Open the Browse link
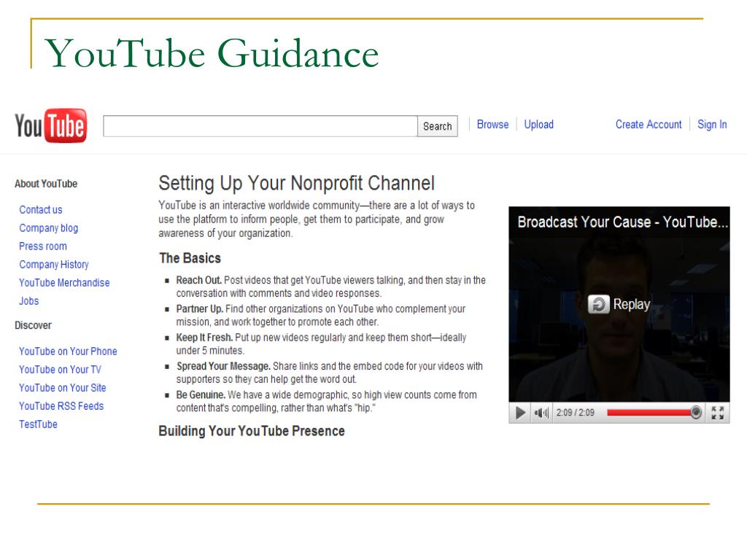Image resolution: width=747 pixels, height=560 pixels. 492,124
